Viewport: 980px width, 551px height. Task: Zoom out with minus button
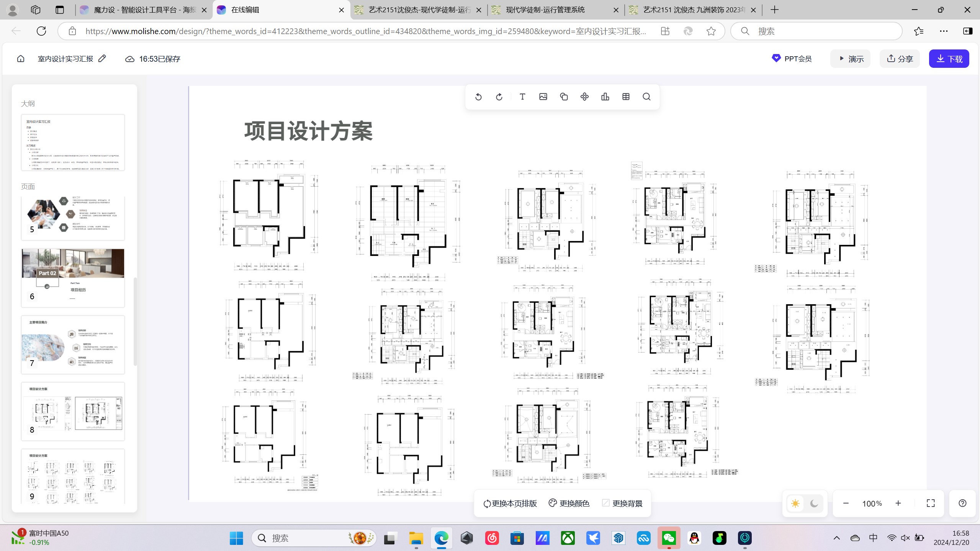coord(846,503)
